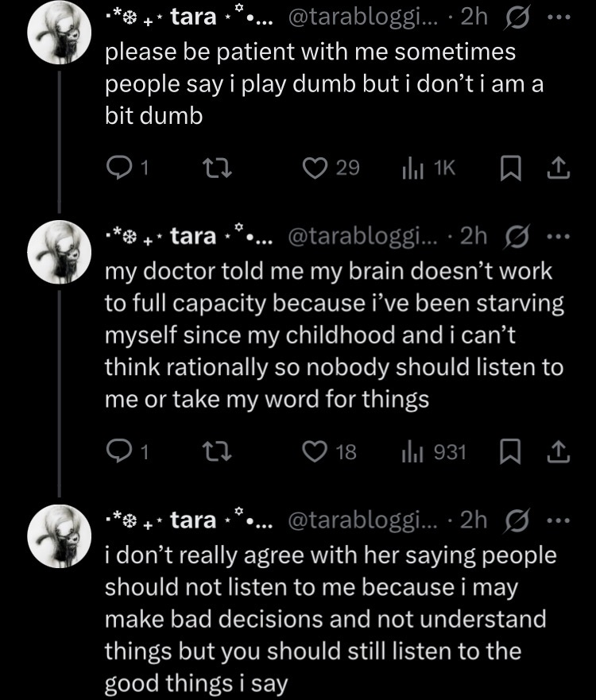Click Grok icon on first tweet

point(517,17)
